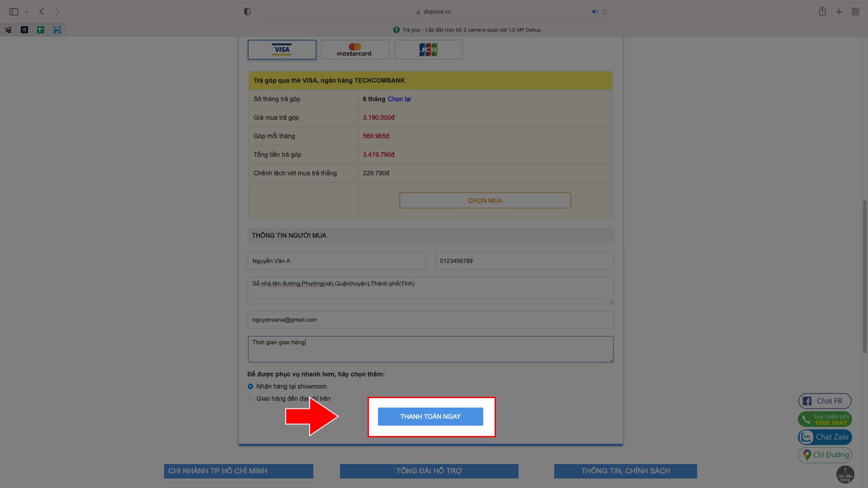The width and height of the screenshot is (868, 488).
Task: Go back to previous page
Action: [42, 12]
